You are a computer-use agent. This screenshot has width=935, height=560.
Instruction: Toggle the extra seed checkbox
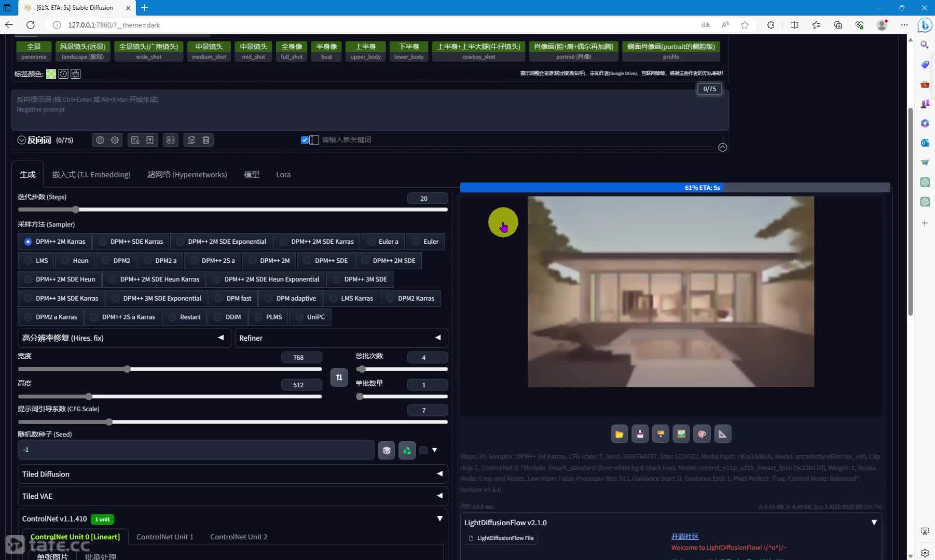(x=423, y=450)
